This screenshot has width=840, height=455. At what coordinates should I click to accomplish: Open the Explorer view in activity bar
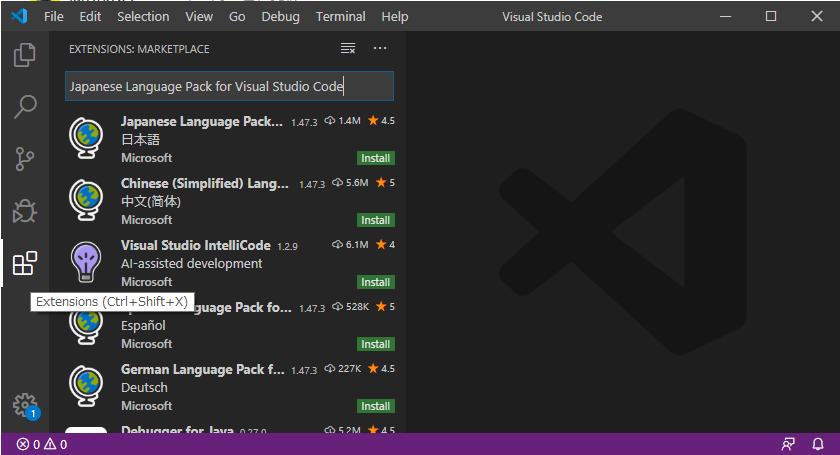point(25,55)
